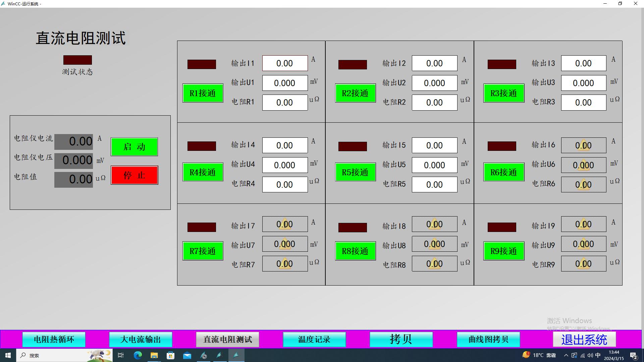Click the 输出I1 current input field
The width and height of the screenshot is (644, 362).
click(x=285, y=63)
